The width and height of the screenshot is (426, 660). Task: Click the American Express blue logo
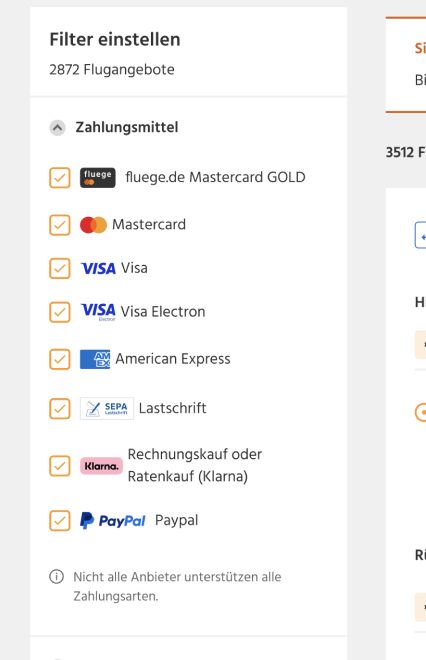coord(95,359)
